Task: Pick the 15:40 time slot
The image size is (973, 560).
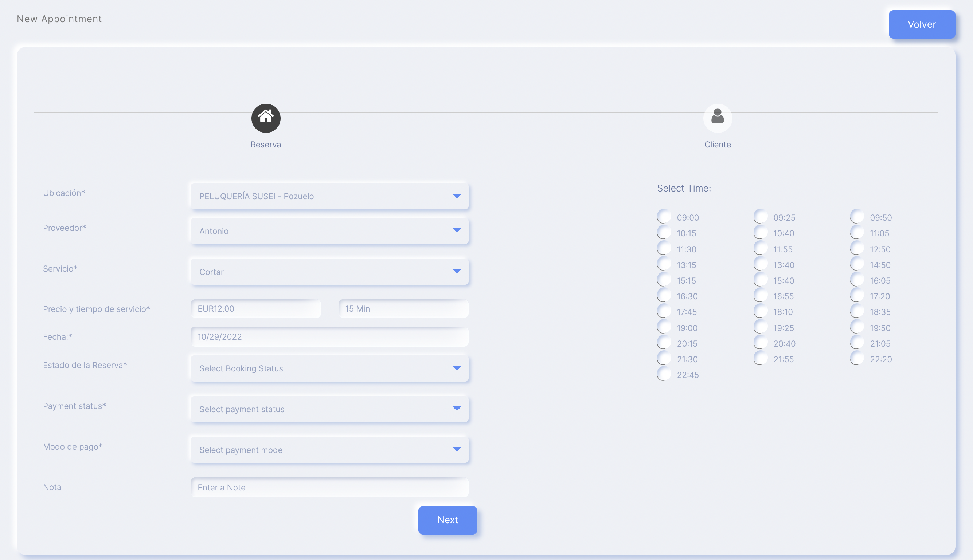Action: tap(761, 280)
